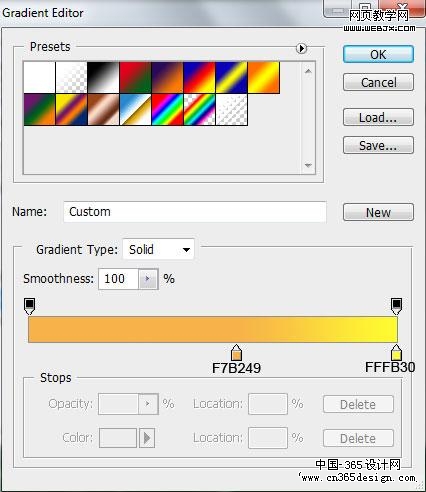The image size is (426, 492).
Task: Choose the red to green gradient preset
Action: (135, 77)
